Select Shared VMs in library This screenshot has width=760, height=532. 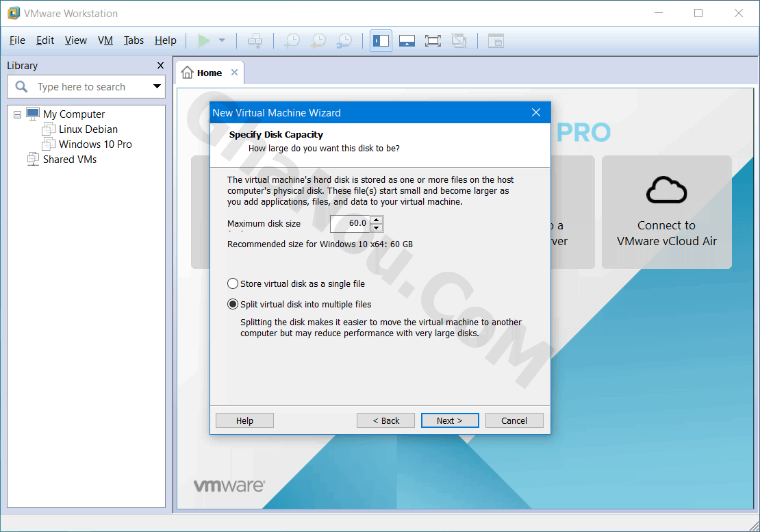pyautogui.click(x=70, y=160)
